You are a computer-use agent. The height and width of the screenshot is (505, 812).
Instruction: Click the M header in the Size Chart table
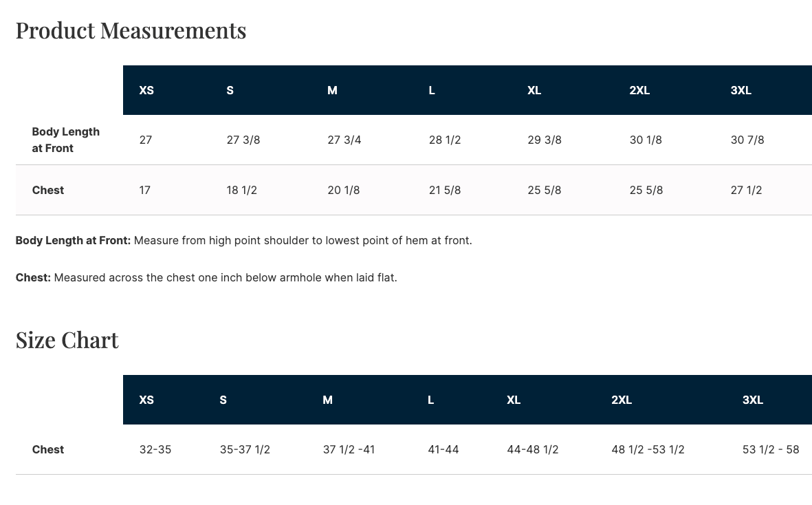(x=327, y=400)
